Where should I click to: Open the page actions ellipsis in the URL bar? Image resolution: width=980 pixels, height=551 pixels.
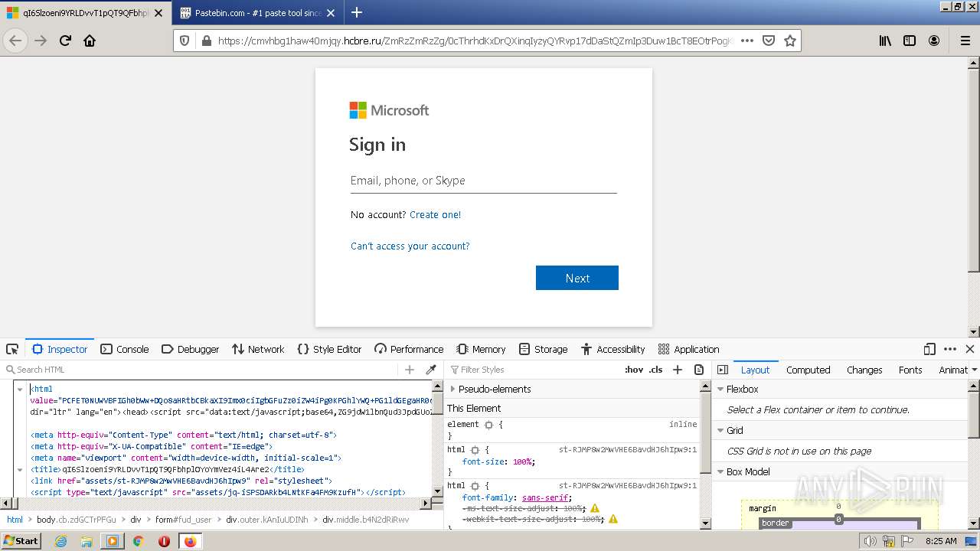click(747, 41)
